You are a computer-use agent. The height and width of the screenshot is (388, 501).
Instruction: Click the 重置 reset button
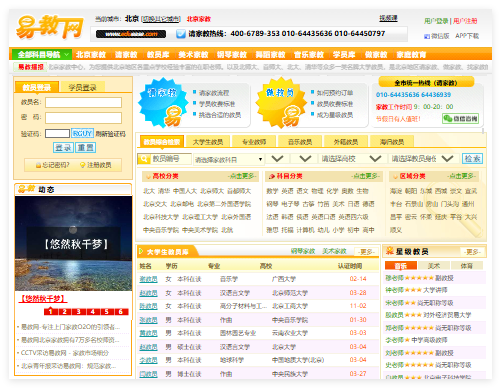(86, 147)
